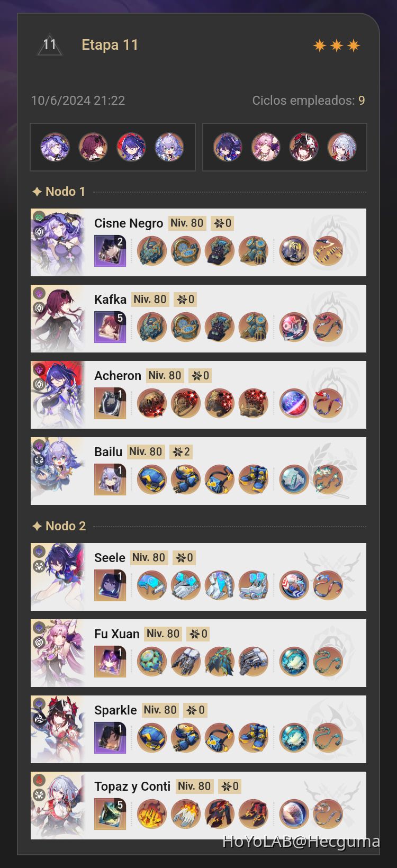Click Acheron's avatar in first team lineup

[131, 147]
